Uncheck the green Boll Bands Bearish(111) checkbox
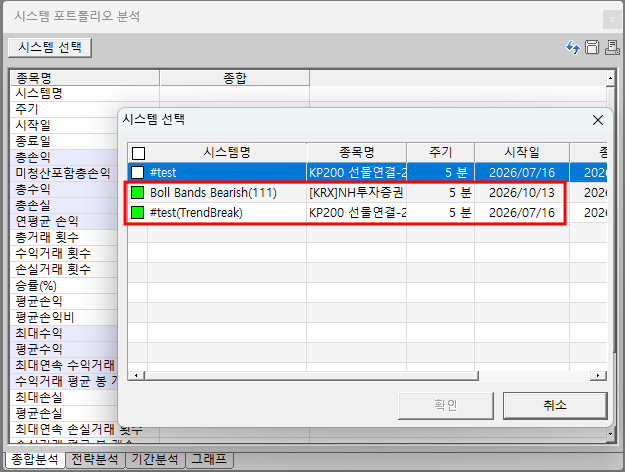This screenshot has width=625, height=472. pyautogui.click(x=138, y=193)
